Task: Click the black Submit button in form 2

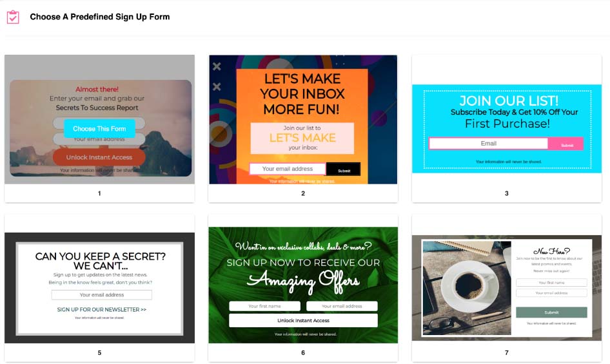Action: click(344, 169)
